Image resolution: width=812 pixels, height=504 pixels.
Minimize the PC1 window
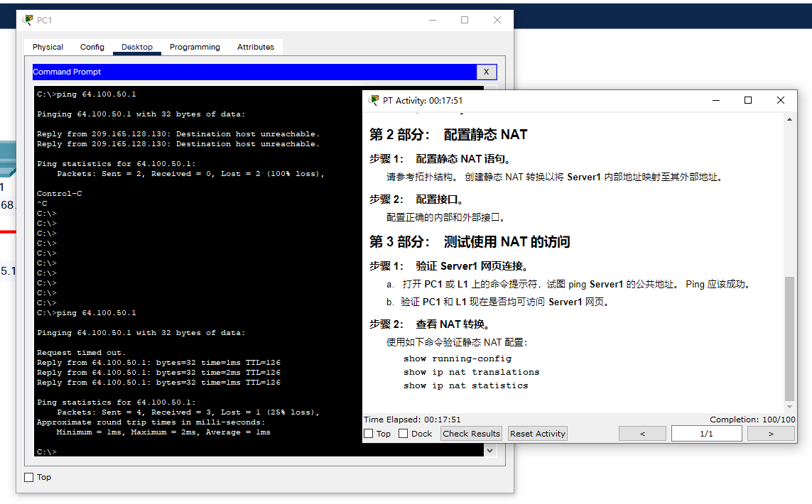pyautogui.click(x=432, y=20)
